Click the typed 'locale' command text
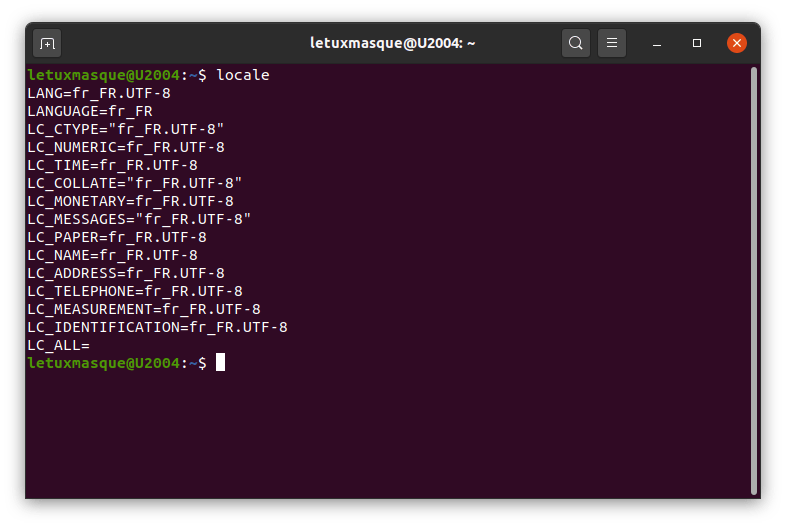Image resolution: width=786 pixels, height=527 pixels. click(243, 75)
